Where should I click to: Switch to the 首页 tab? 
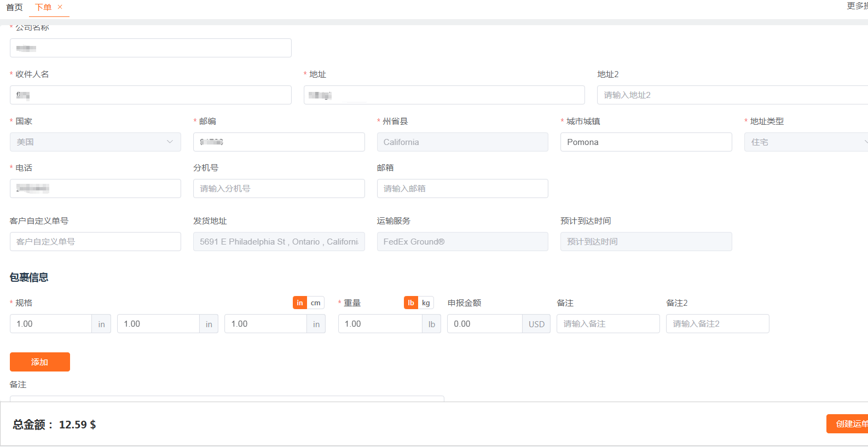point(14,8)
